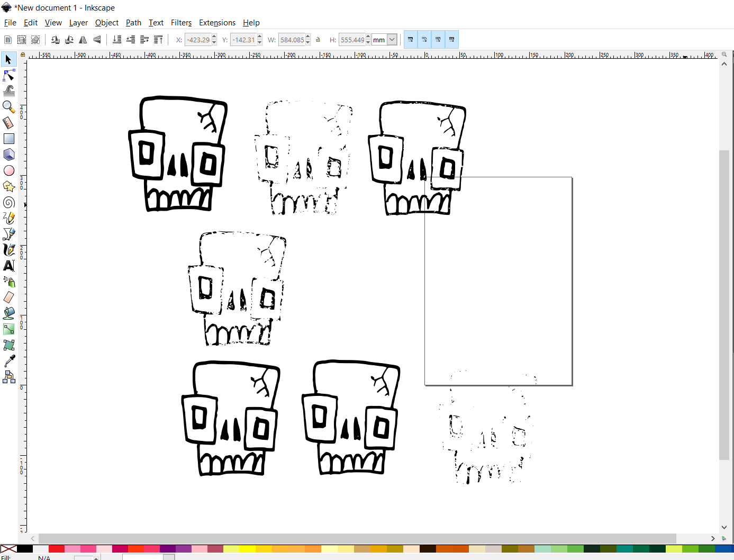Toggle the width-height ratio lock

pos(318,39)
